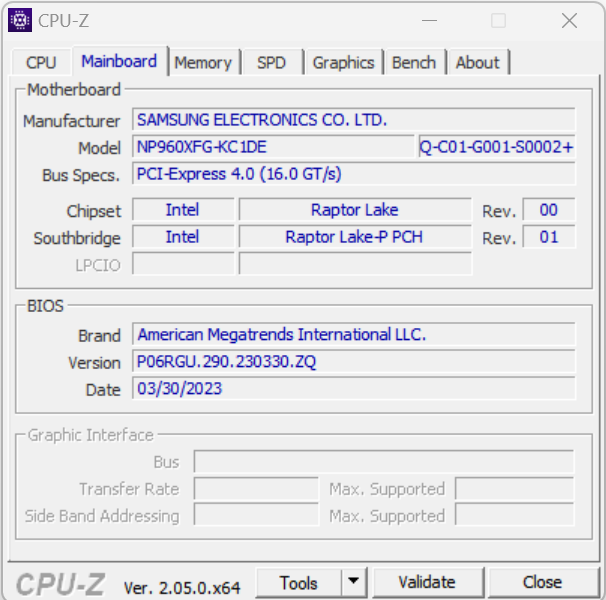Image resolution: width=606 pixels, height=600 pixels.
Task: Click the American Megatrends International LLC. field
Action: coord(354,334)
